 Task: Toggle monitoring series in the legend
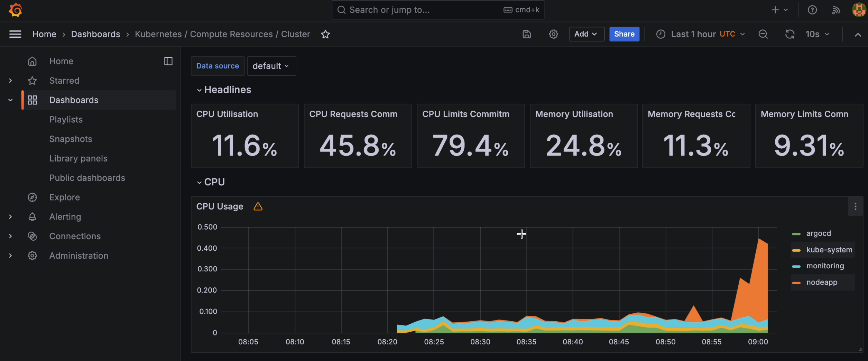[825, 266]
